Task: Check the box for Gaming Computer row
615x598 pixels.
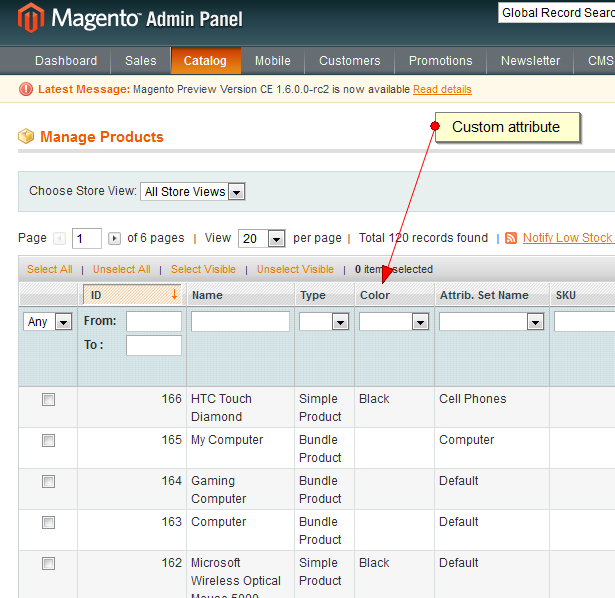Action: 49,482
